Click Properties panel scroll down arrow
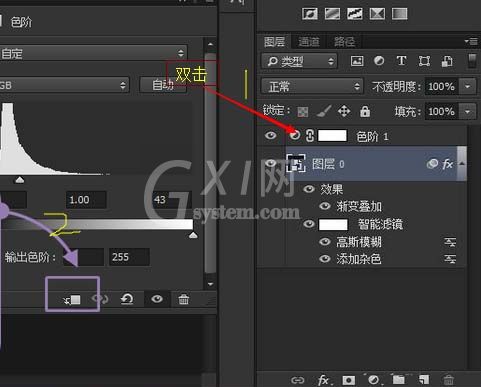Image resolution: width=481 pixels, height=387 pixels. (210, 284)
